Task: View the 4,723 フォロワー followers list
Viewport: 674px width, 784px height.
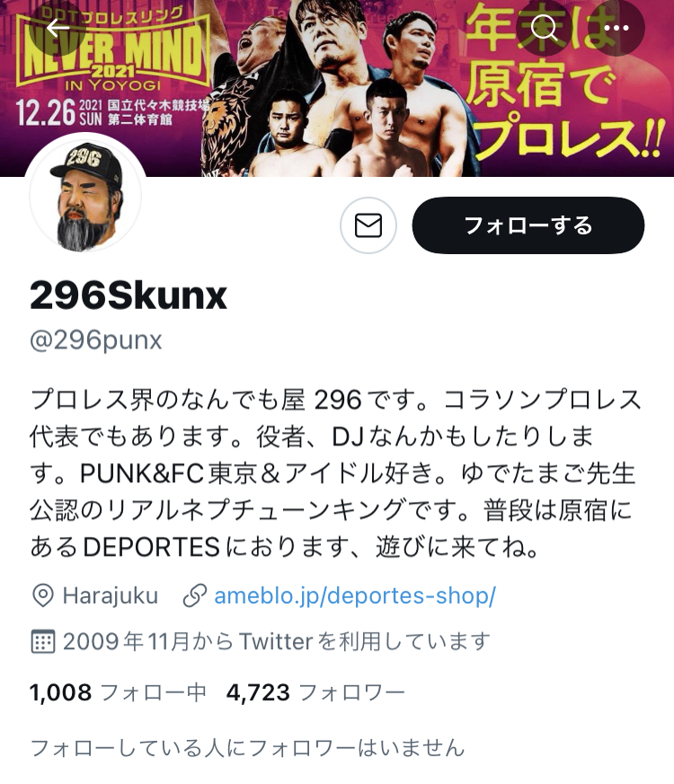Action: point(315,693)
